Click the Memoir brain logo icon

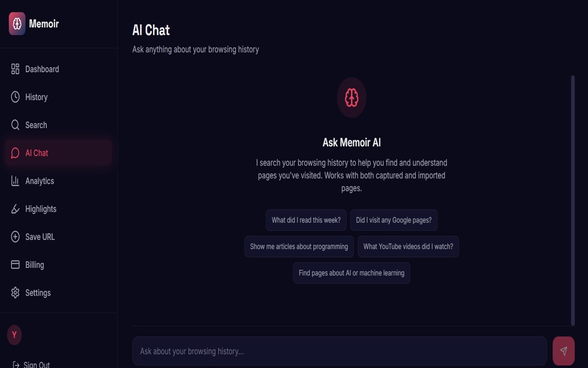(x=17, y=23)
